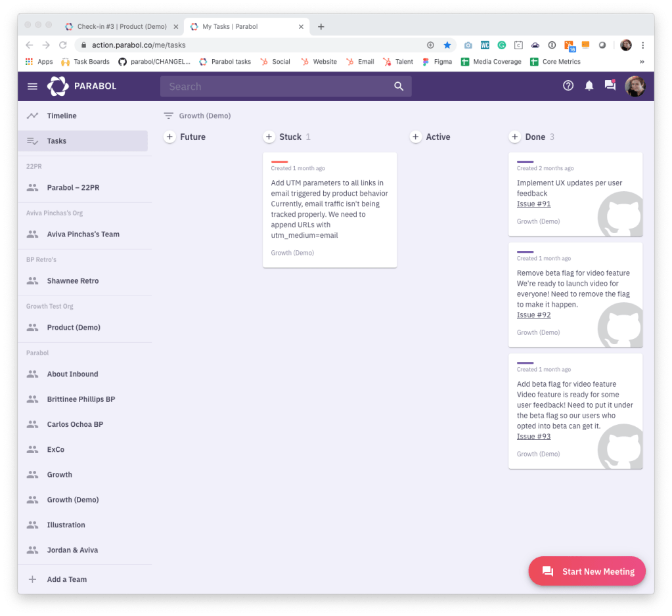The image size is (672, 616).
Task: Click Add a Team
Action: coord(83,580)
